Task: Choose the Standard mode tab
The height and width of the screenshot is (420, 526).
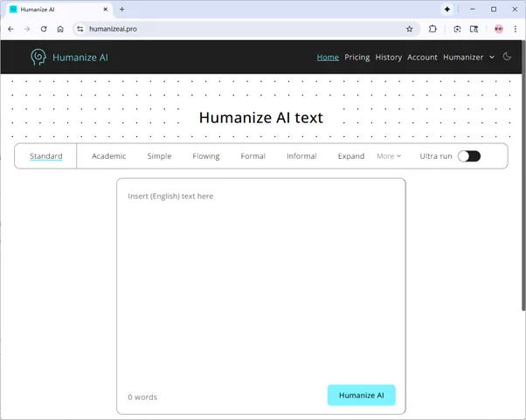Action: point(46,156)
